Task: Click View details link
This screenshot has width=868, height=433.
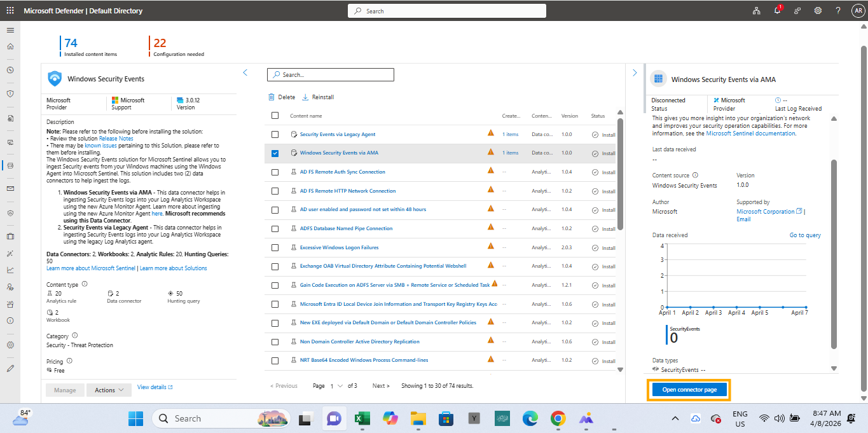Action: pos(155,387)
